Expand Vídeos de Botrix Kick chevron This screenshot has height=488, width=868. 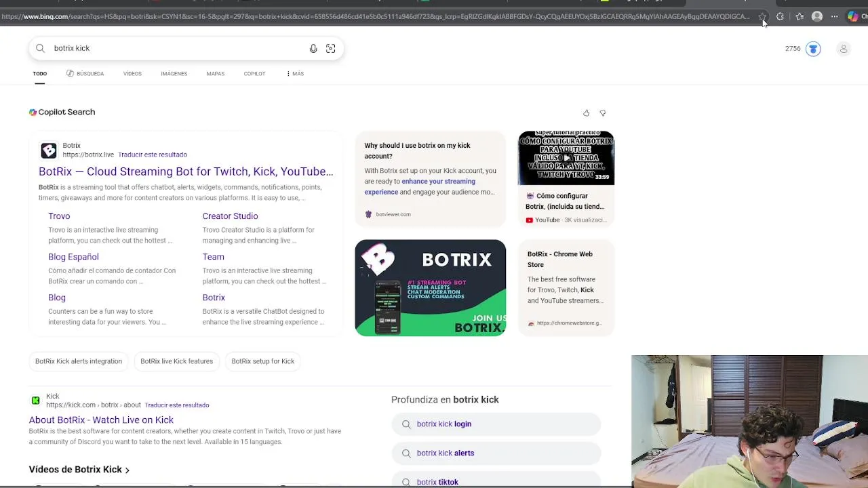pos(127,470)
